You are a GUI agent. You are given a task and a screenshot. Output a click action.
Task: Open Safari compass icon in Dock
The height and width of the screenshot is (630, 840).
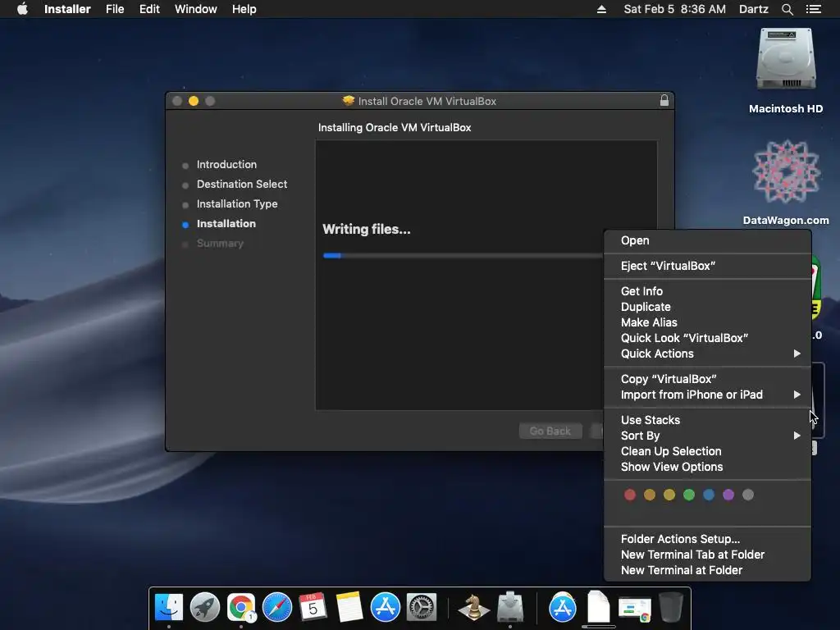(277, 608)
